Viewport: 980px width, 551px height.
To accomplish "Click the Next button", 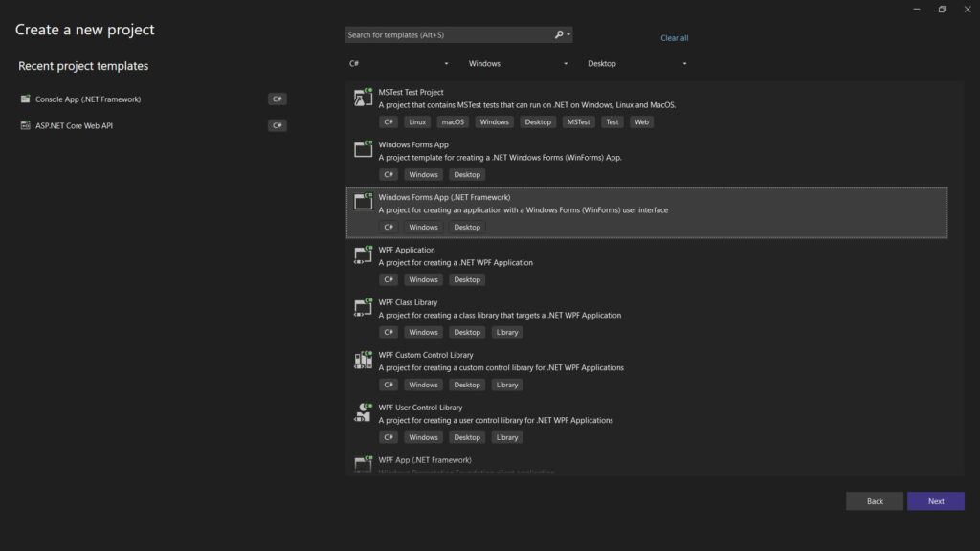I will click(936, 501).
